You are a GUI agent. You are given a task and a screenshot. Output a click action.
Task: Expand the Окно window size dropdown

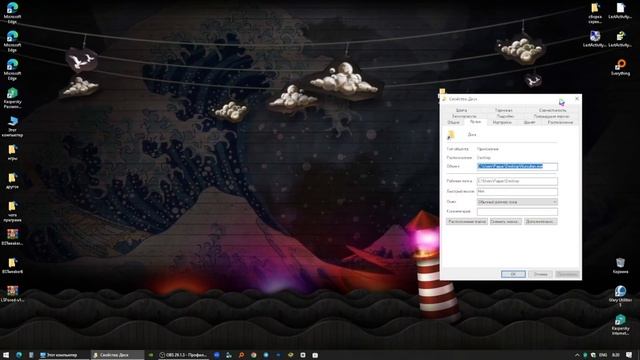click(517, 202)
